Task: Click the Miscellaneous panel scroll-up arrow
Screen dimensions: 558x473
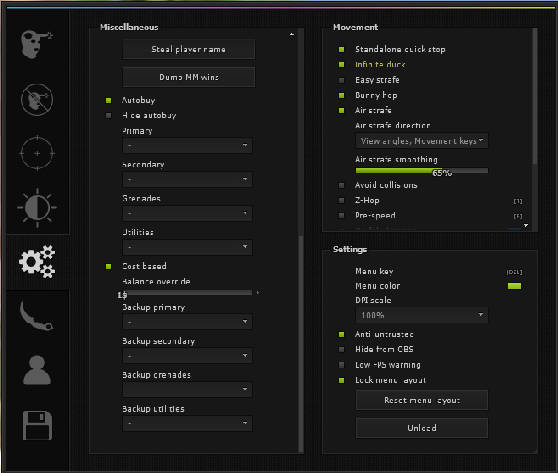Action: coord(292,35)
